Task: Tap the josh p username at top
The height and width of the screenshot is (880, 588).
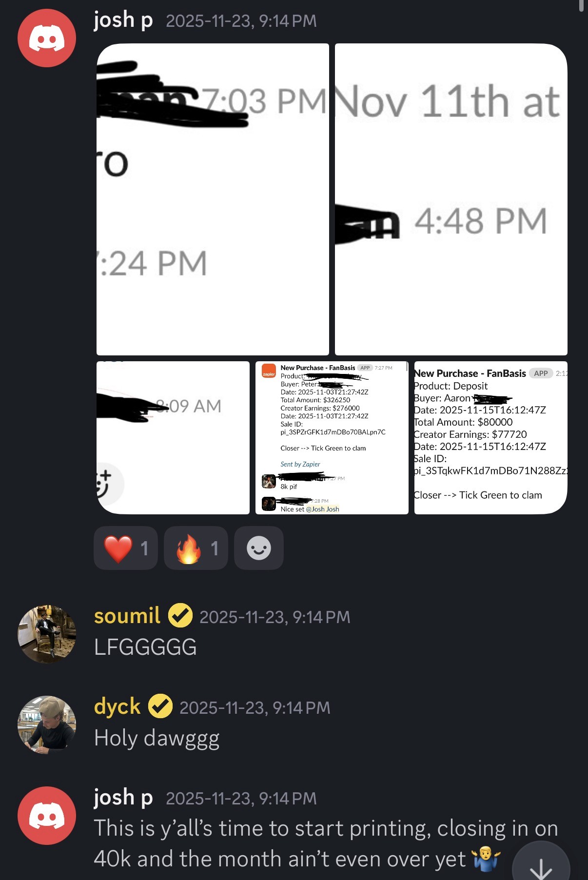Action: (x=123, y=20)
